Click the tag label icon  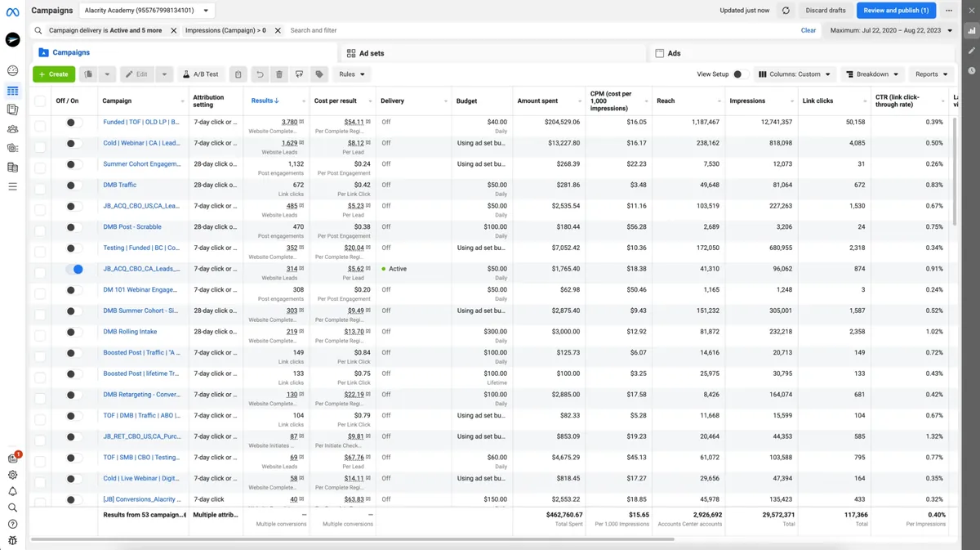pyautogui.click(x=319, y=74)
